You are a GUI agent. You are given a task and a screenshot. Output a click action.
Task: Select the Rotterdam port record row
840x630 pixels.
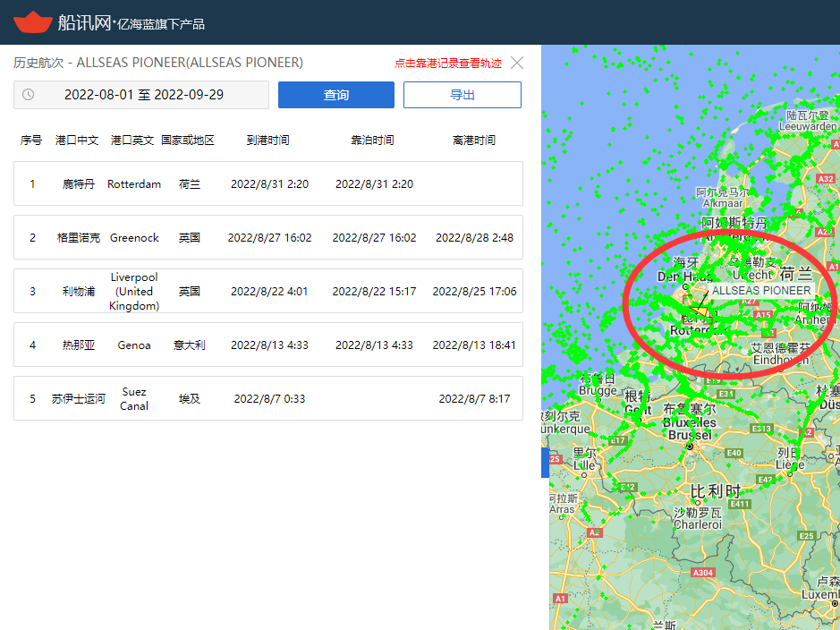click(268, 183)
